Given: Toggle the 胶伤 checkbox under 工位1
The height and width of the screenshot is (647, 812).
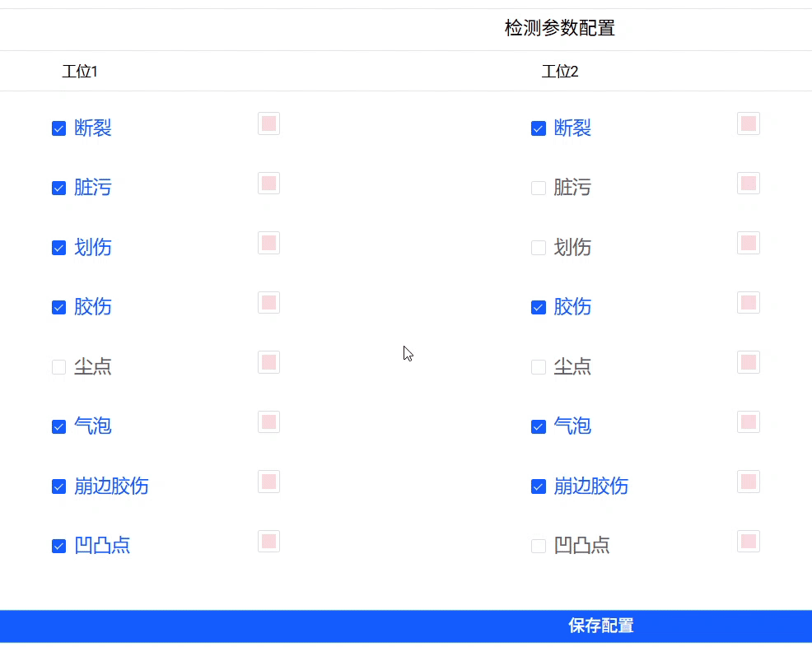Looking at the screenshot, I should pos(58,307).
